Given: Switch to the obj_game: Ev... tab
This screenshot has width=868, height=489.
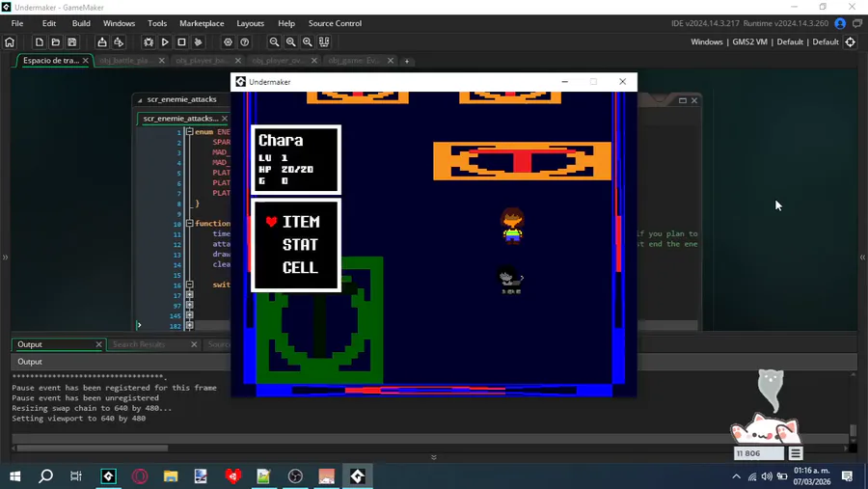Looking at the screenshot, I should (354, 61).
